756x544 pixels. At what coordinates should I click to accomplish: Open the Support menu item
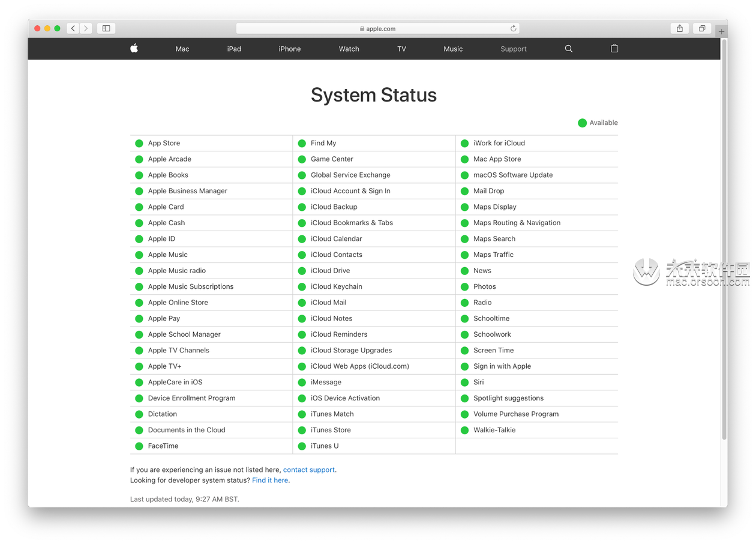(514, 49)
